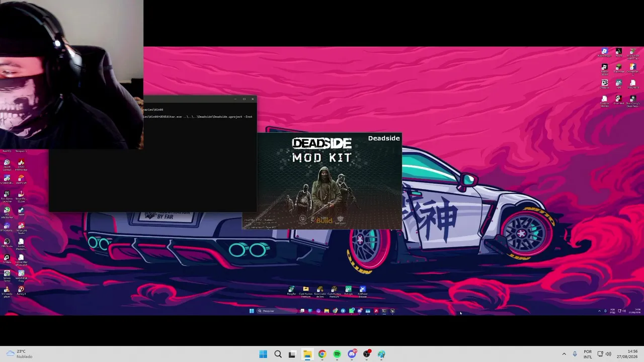Open the Deadside Mod Kit desktop shortcut
644x362 pixels.
605,101
